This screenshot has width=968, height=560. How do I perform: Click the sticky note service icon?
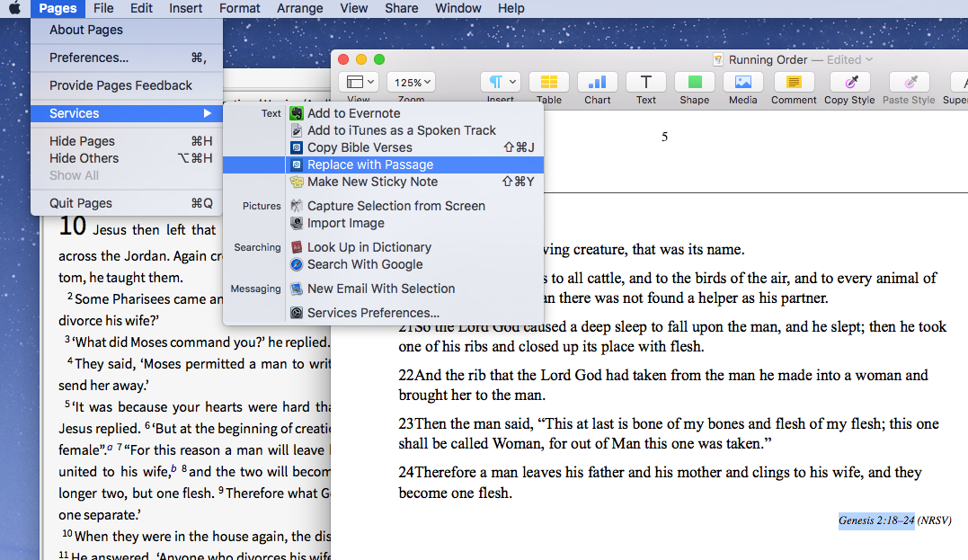(x=297, y=182)
